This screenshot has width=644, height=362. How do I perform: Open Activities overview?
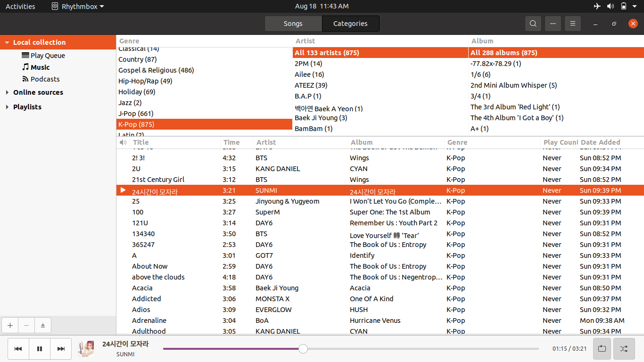click(20, 6)
